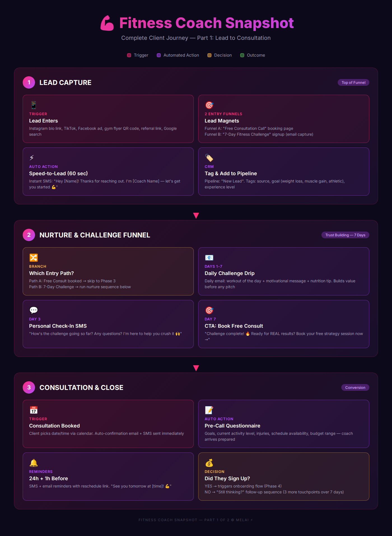Click the email icon on Daily Challenge Drip
Image resolution: width=392 pixels, height=536 pixels.
tap(209, 258)
